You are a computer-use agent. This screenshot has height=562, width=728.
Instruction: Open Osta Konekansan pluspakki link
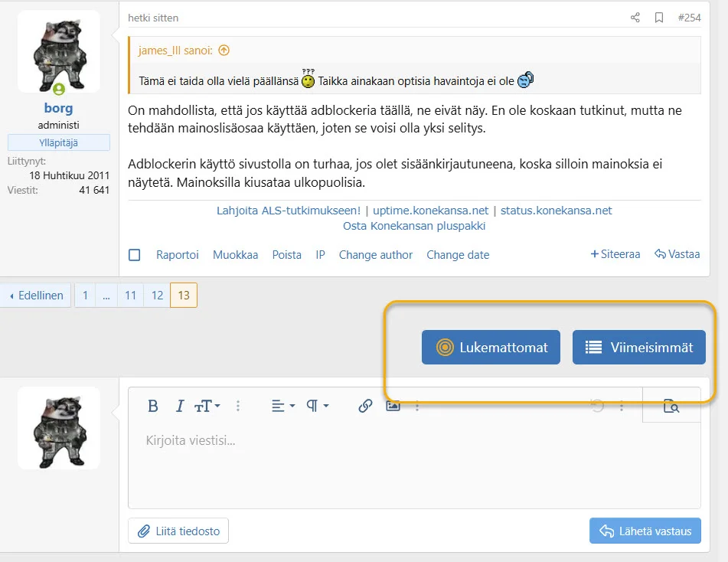[414, 226]
